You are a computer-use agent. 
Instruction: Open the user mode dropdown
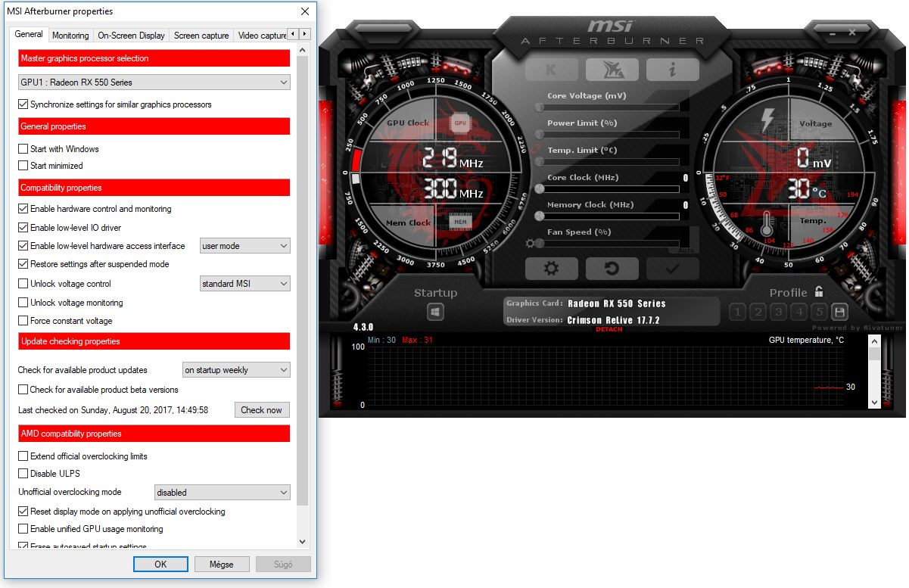tap(245, 246)
